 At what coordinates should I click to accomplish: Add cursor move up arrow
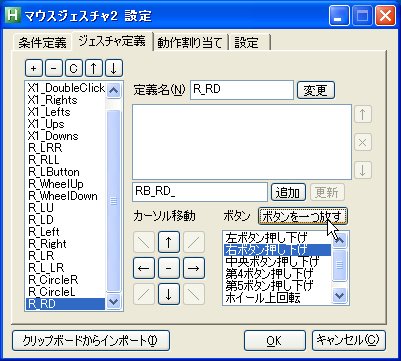(169, 242)
